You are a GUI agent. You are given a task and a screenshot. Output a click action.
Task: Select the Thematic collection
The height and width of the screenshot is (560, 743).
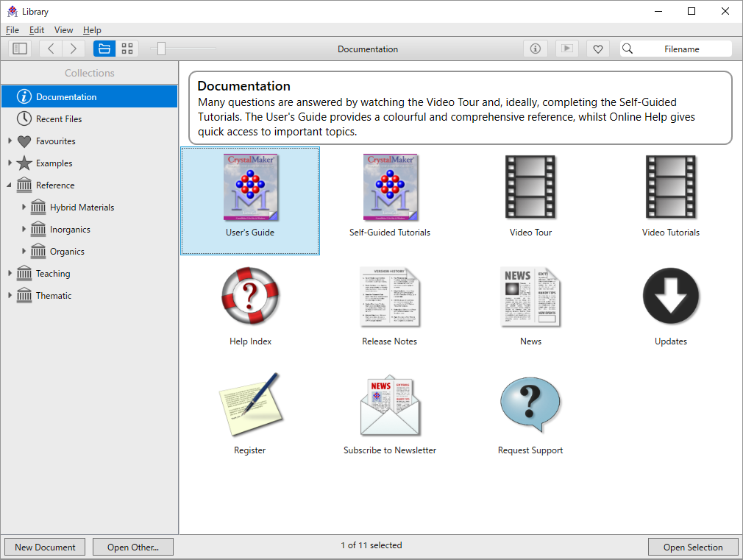tap(90, 295)
